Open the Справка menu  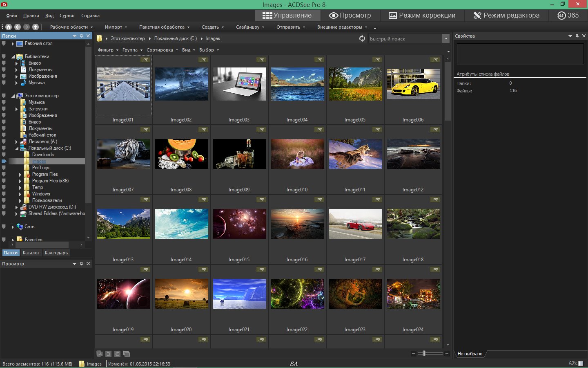[90, 16]
